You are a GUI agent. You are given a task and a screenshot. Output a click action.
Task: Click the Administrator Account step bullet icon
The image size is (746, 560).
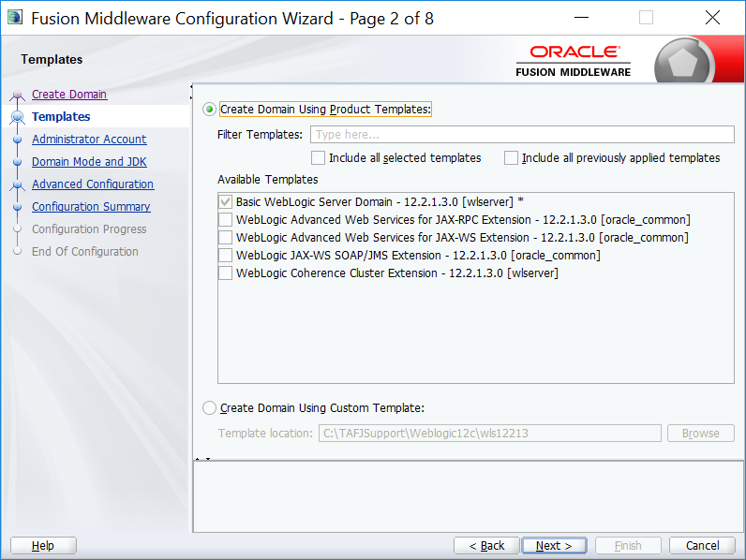click(17, 140)
